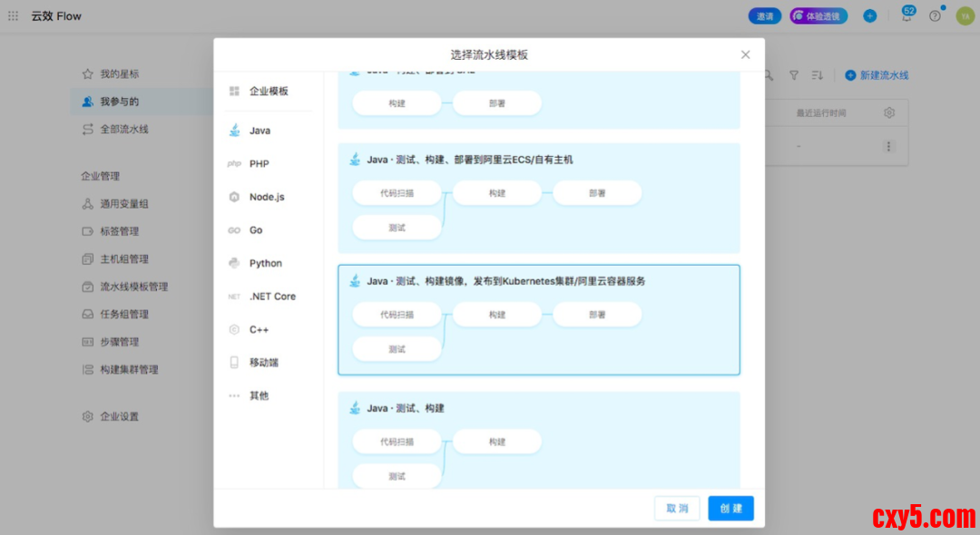
Task: Choose the 企业模板 category
Action: (268, 91)
